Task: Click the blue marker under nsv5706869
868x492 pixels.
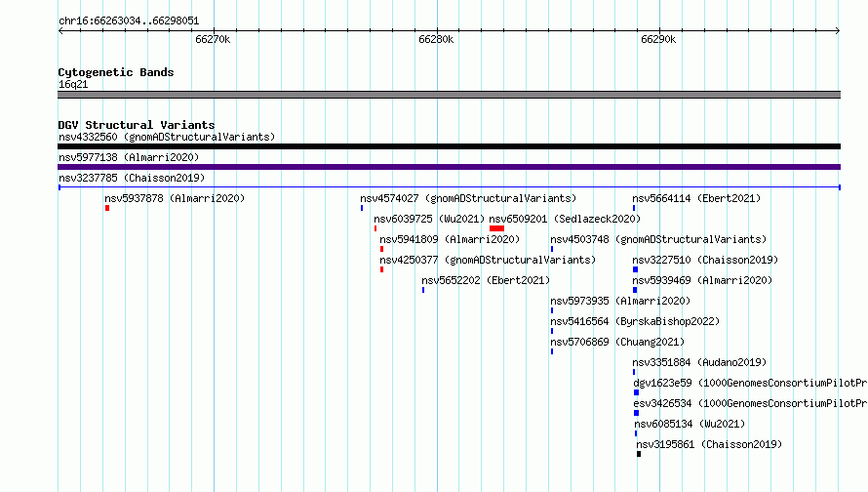Action: 552,351
